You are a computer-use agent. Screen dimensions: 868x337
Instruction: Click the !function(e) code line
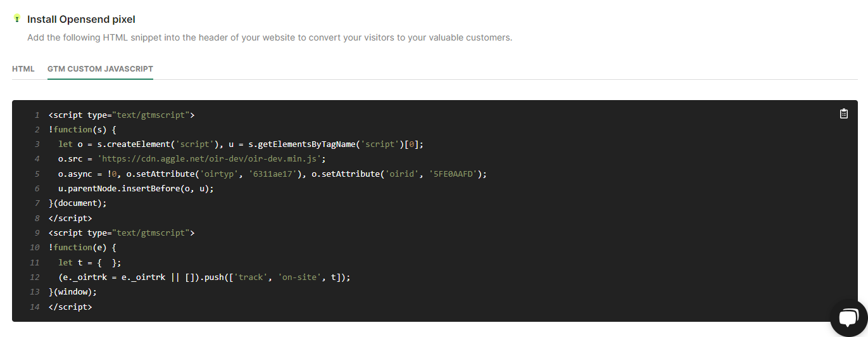pyautogui.click(x=82, y=247)
